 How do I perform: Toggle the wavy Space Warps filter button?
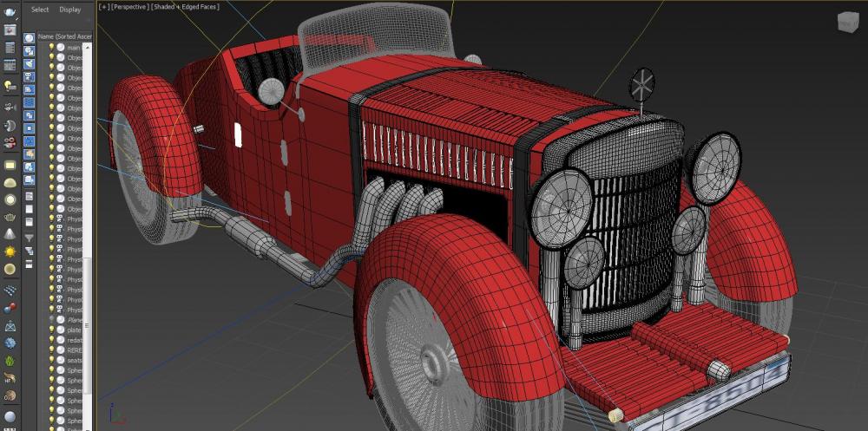click(x=29, y=102)
